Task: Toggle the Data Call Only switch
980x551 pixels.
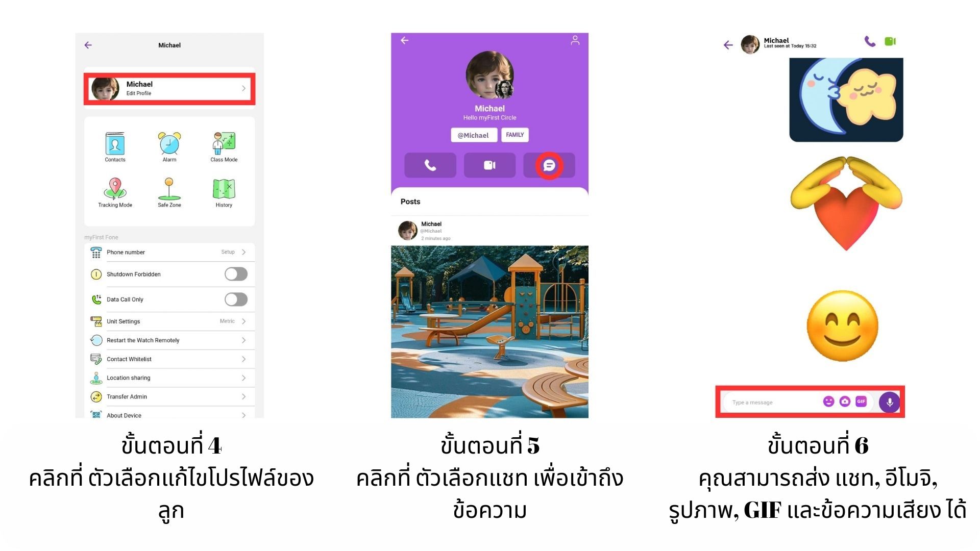Action: (x=236, y=299)
